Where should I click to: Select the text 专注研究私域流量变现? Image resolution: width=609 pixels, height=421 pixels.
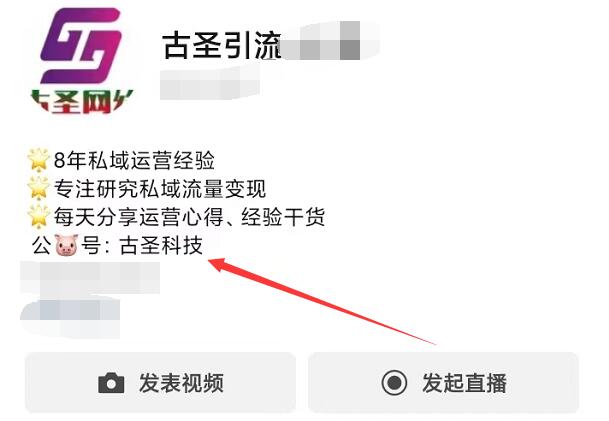(x=160, y=188)
